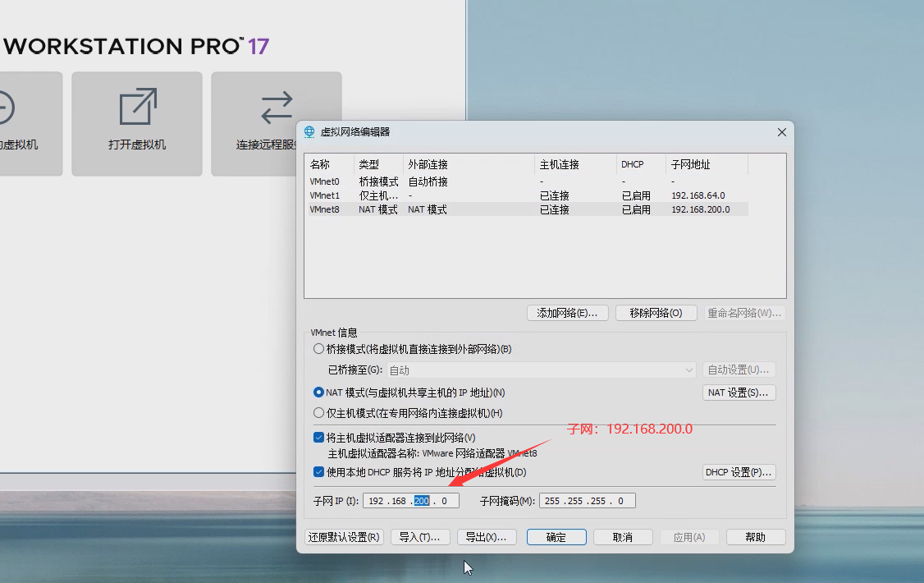
Task: Uncheck 将主机虚拟适配器连接到此网络
Action: tap(319, 437)
